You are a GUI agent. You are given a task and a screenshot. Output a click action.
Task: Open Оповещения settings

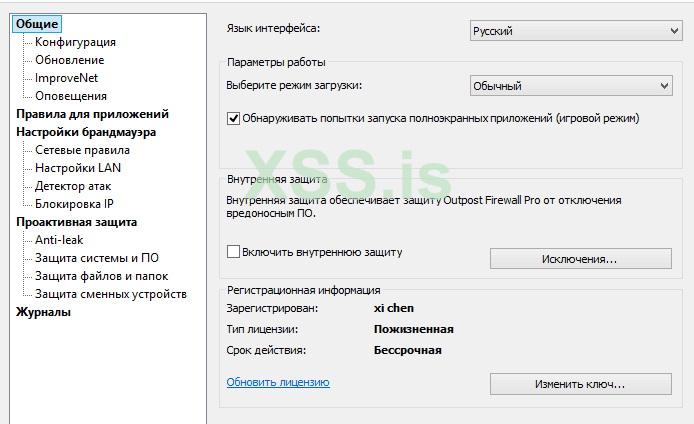pos(71,96)
